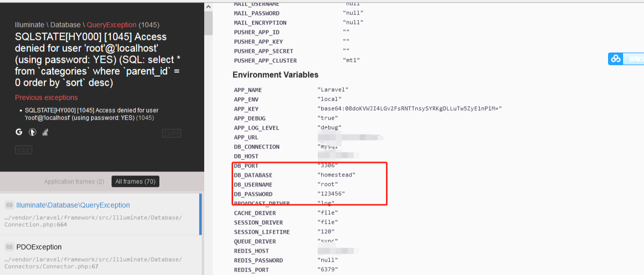Switch to Application frames (2) tab
The image size is (644, 275).
click(x=74, y=181)
